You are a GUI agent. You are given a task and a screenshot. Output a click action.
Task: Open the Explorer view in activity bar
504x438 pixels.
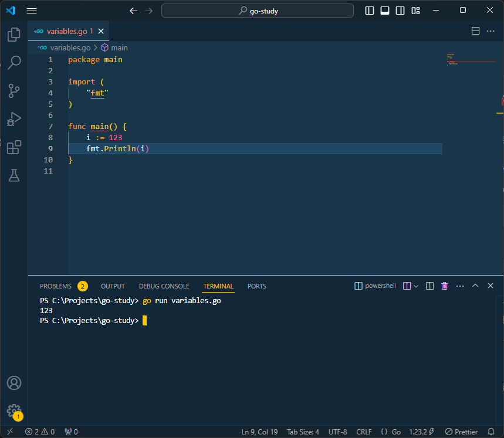[x=13, y=35]
